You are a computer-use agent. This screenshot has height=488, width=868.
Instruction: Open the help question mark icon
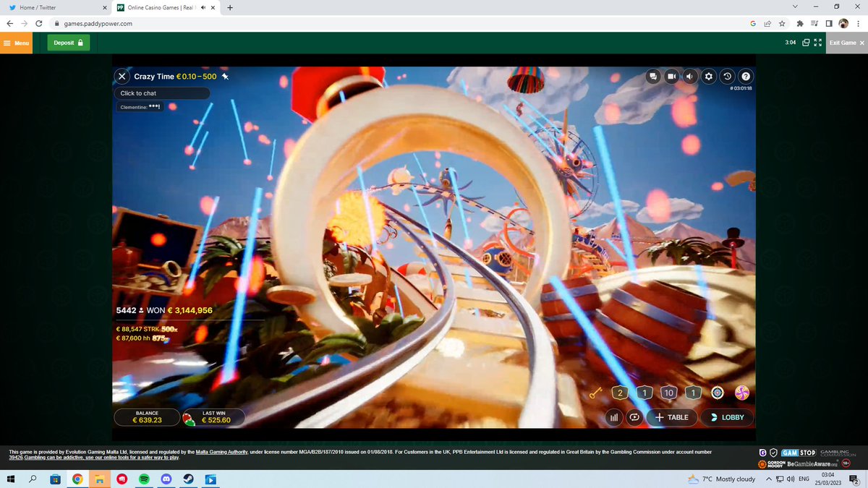coord(746,76)
